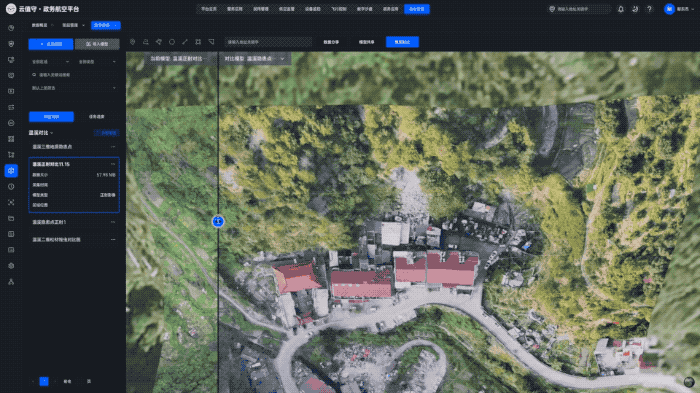Open the 全部类型 type filter dropdown
Screen dimensions: 700x393
[97, 62]
